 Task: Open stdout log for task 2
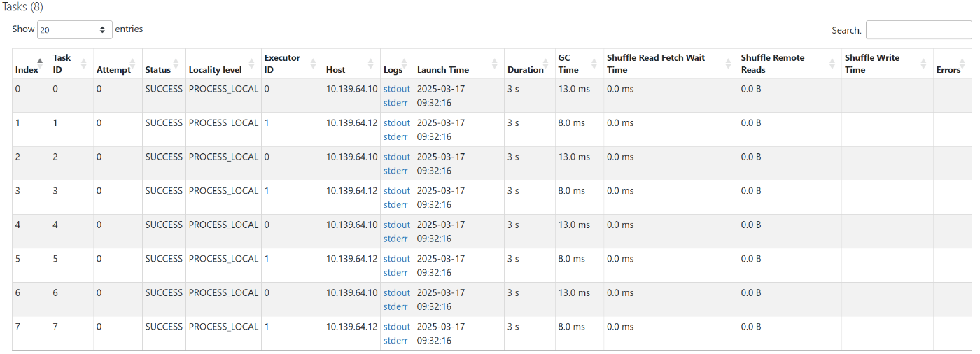[397, 157]
